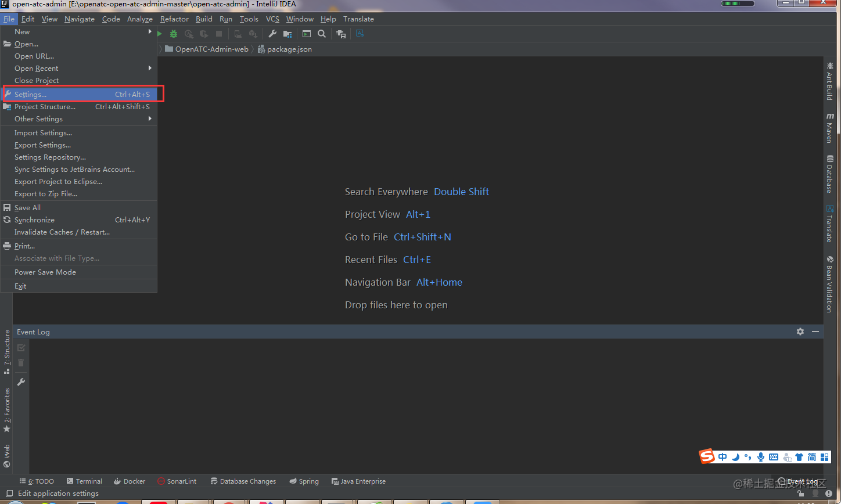
Task: Open Settings... from the File menu
Action: coord(79,94)
